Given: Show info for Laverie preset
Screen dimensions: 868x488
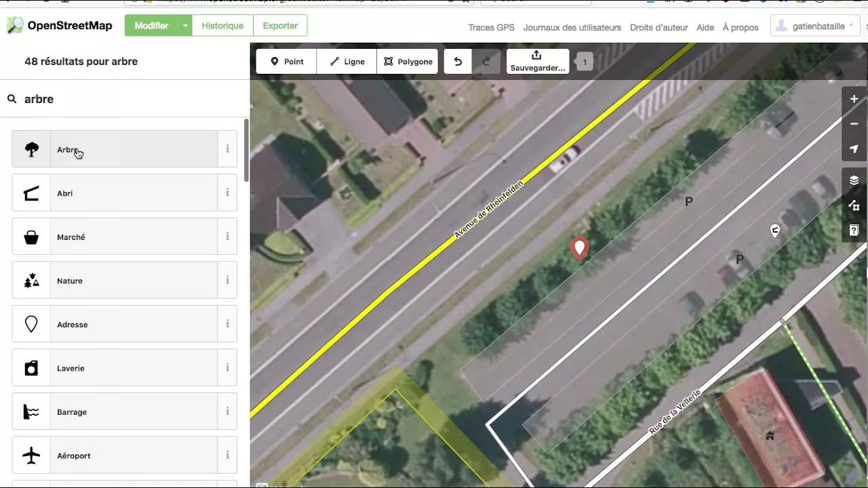Looking at the screenshot, I should pos(227,368).
